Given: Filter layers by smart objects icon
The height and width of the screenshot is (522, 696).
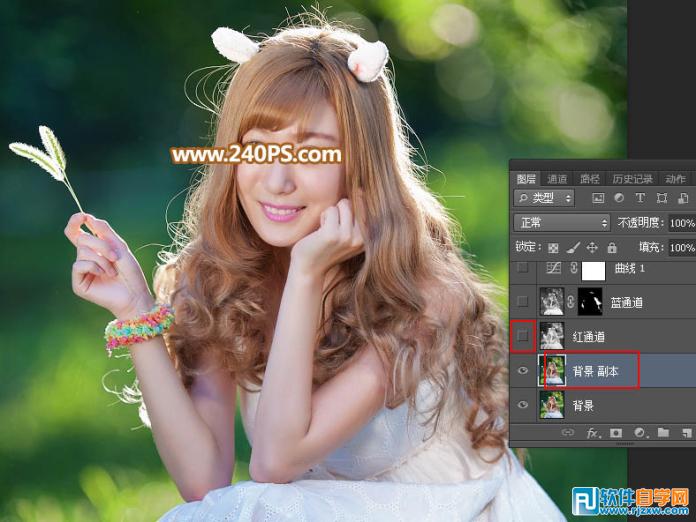Looking at the screenshot, I should tap(683, 198).
